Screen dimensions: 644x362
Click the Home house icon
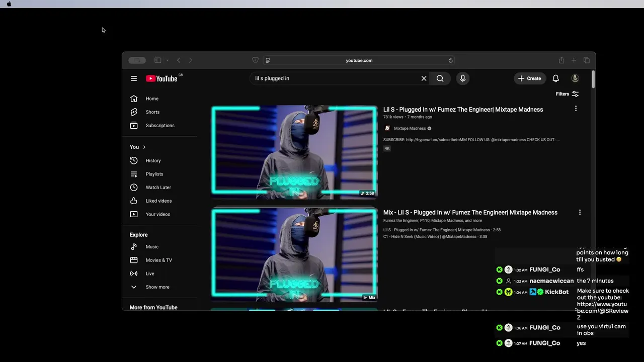coord(134,99)
